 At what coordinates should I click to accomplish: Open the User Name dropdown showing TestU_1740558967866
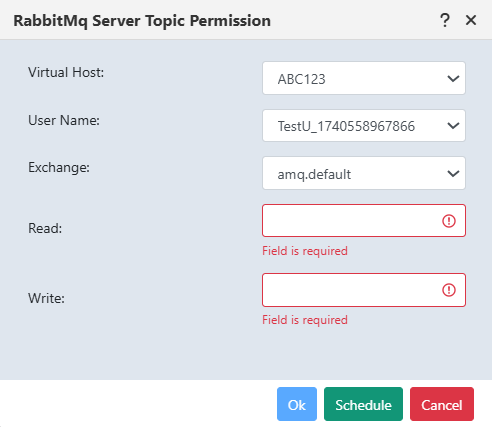364,126
